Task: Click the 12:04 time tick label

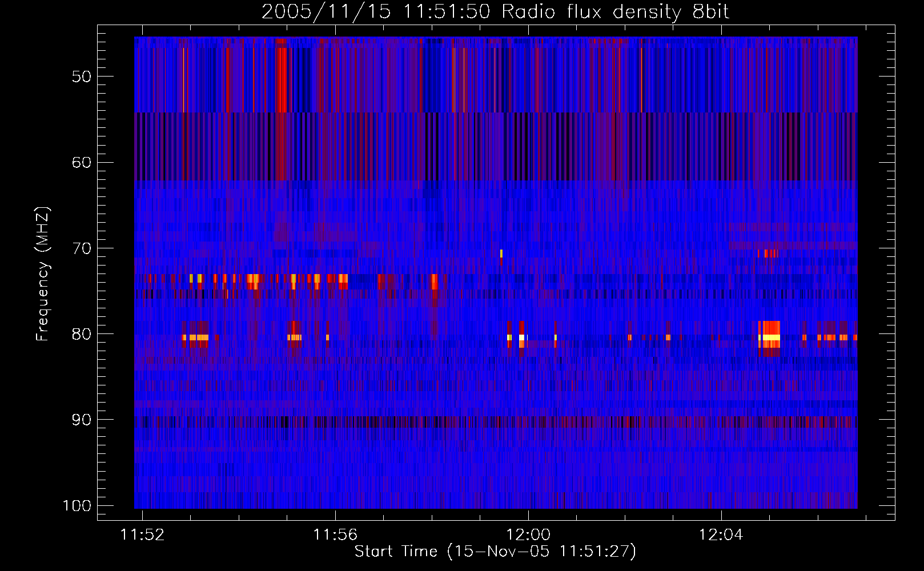Action: click(x=721, y=535)
